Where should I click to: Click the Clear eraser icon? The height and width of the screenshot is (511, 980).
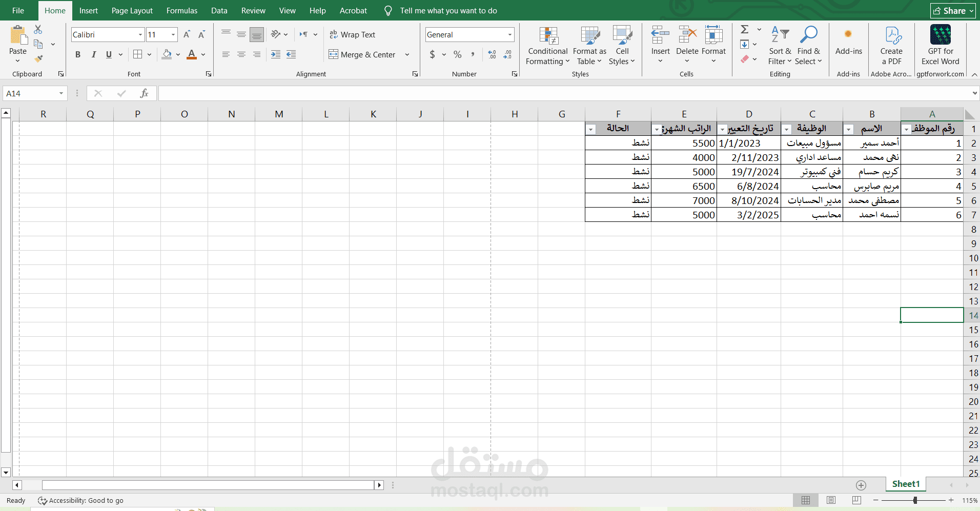coord(745,59)
